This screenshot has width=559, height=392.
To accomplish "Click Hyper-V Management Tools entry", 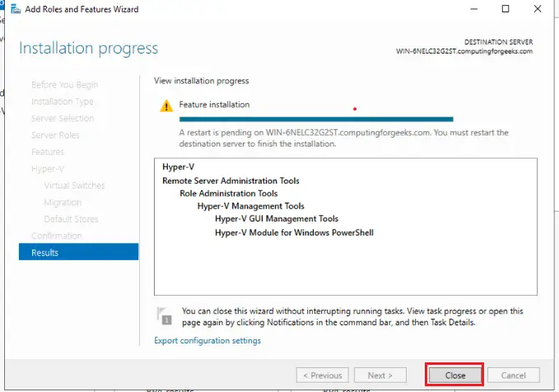I will [250, 206].
